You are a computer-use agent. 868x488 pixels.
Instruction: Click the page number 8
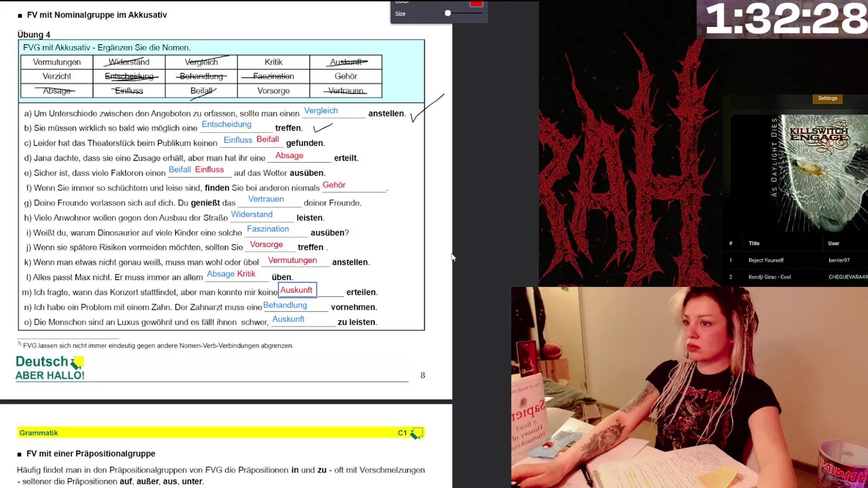422,375
